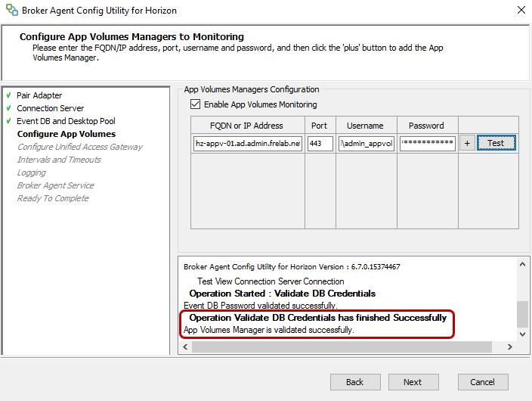Click the Port input field
This screenshot has width=532, height=401.
pyautogui.click(x=320, y=144)
